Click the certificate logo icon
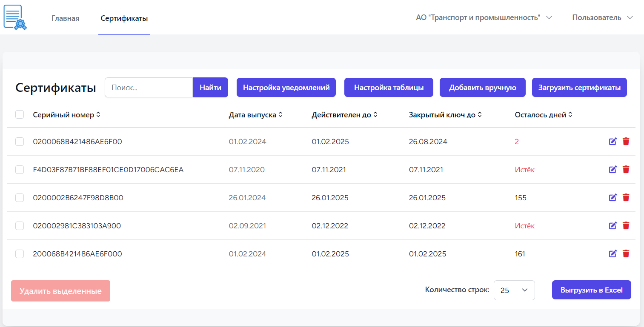The height and width of the screenshot is (327, 644). pyautogui.click(x=15, y=17)
